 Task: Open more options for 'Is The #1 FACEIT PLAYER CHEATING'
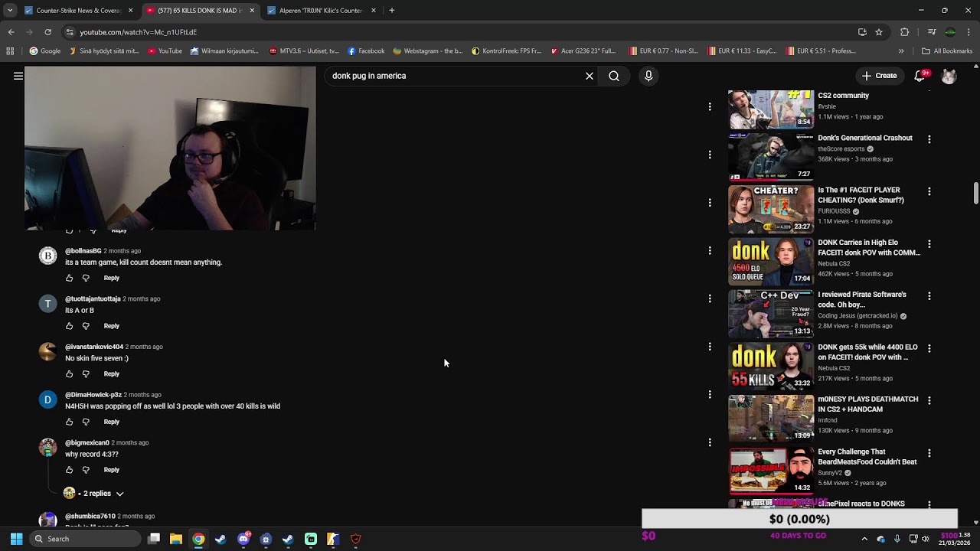(x=929, y=191)
